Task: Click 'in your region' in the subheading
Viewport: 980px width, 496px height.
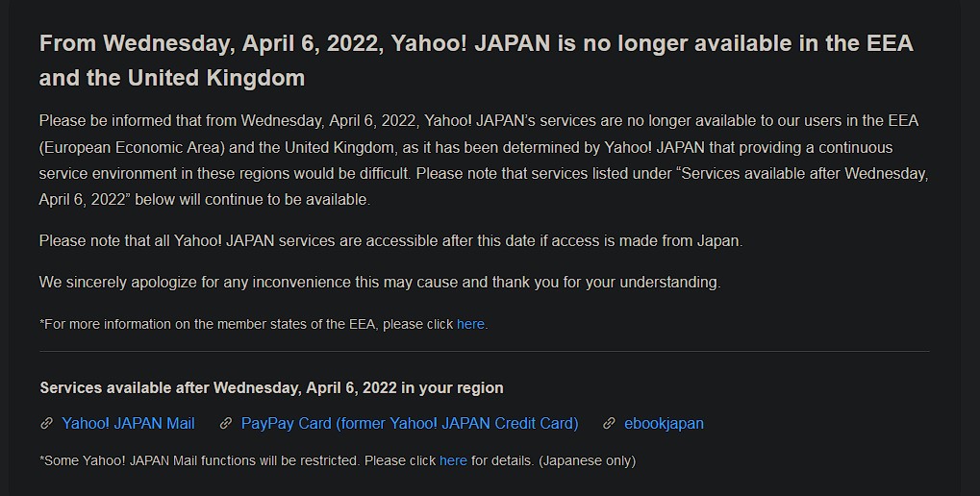Action: (x=452, y=388)
